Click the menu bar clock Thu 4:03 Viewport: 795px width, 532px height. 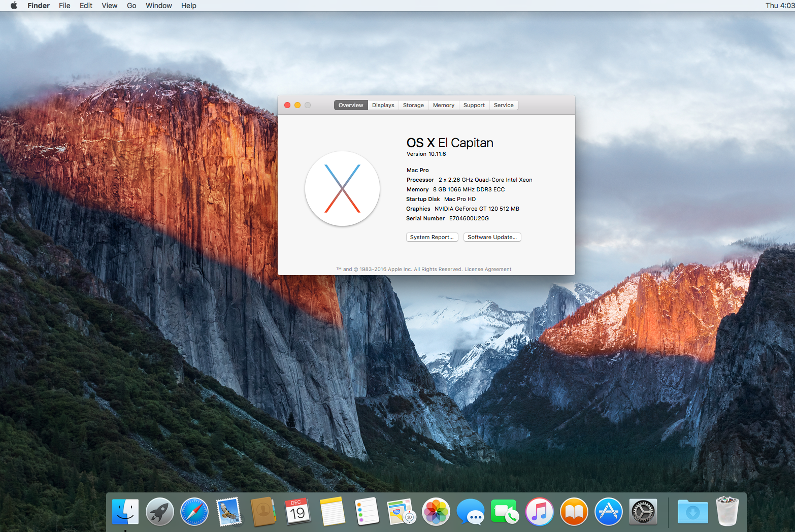pos(780,6)
